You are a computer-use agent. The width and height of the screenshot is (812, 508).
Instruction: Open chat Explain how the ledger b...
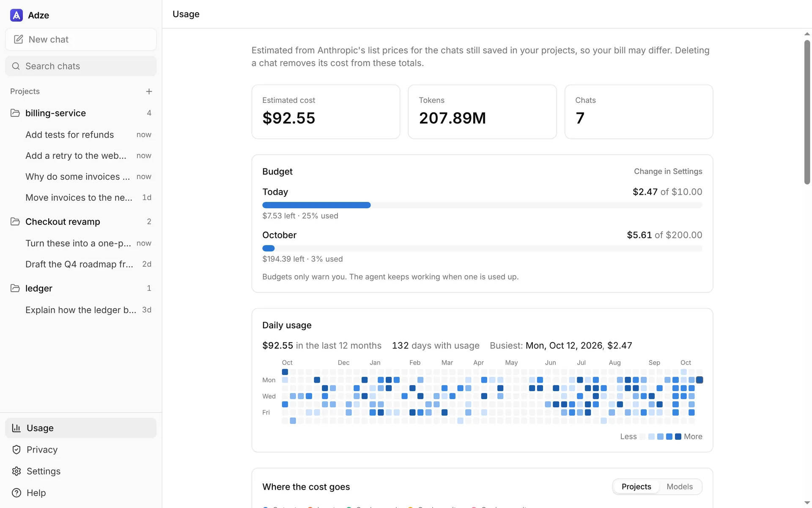[81, 310]
